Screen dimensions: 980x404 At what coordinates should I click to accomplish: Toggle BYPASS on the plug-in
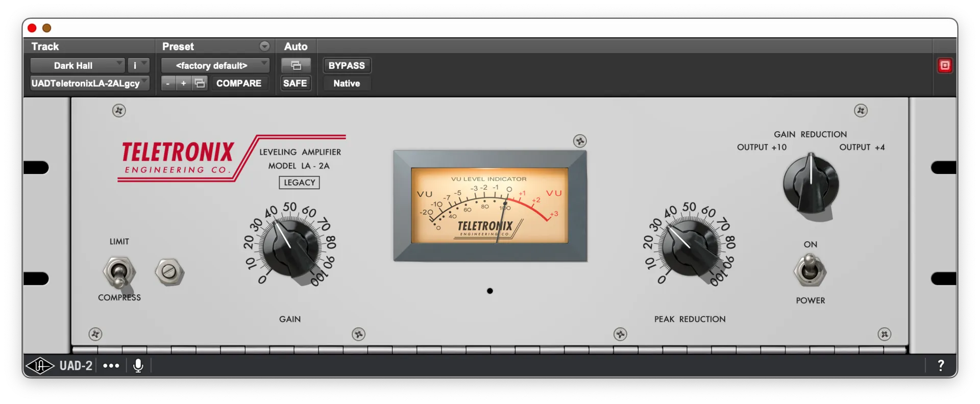[347, 65]
